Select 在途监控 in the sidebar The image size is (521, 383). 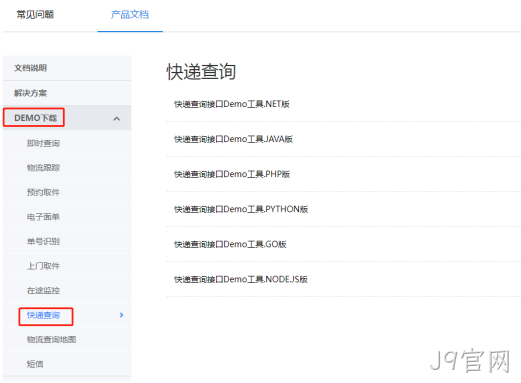pyautogui.click(x=43, y=290)
